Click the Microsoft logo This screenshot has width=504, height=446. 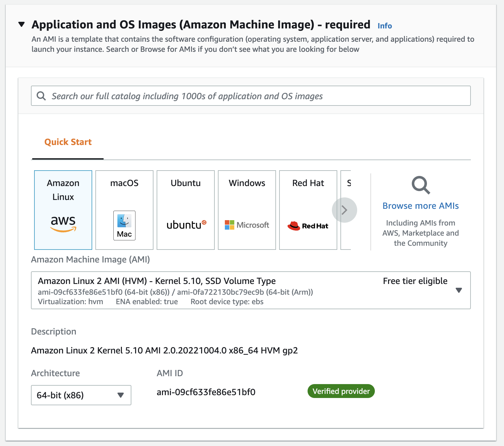click(x=247, y=225)
